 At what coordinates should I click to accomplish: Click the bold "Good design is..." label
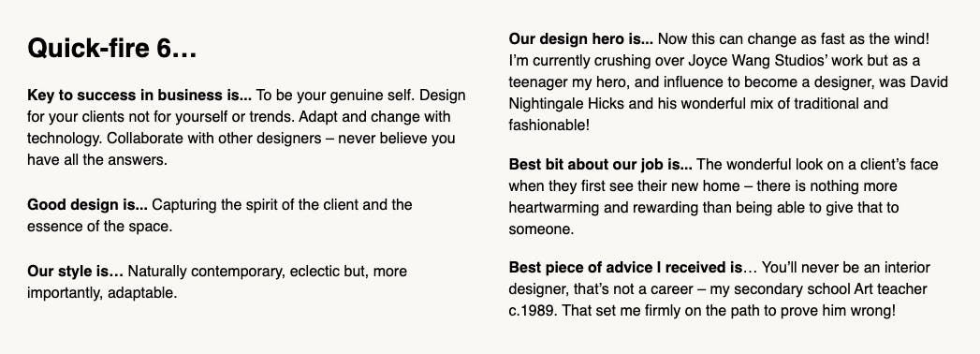[x=87, y=204]
